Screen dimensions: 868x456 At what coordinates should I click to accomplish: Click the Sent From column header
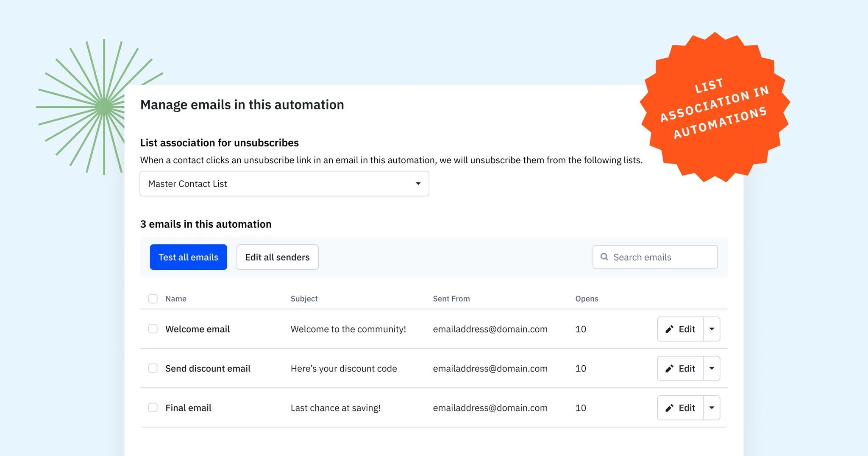pyautogui.click(x=451, y=299)
